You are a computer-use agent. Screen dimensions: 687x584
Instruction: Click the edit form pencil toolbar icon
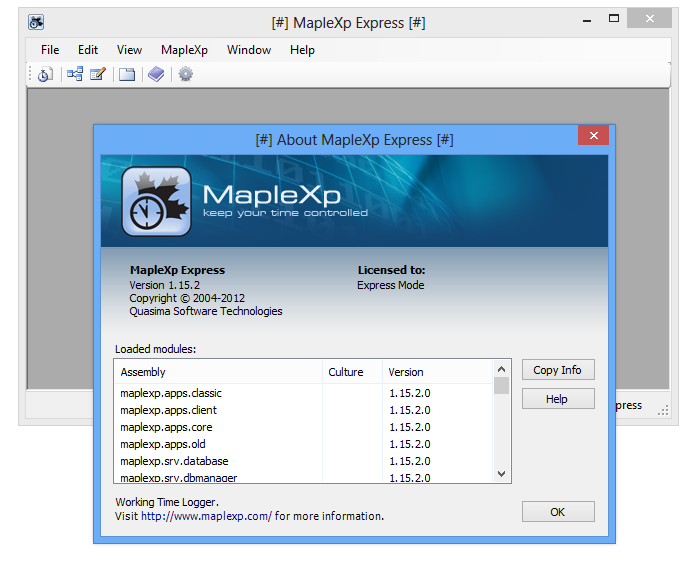(x=98, y=74)
